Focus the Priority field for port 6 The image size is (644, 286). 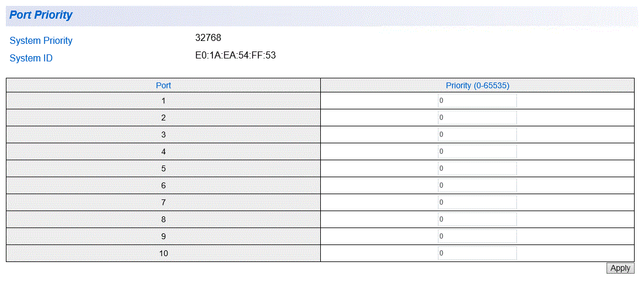click(477, 185)
